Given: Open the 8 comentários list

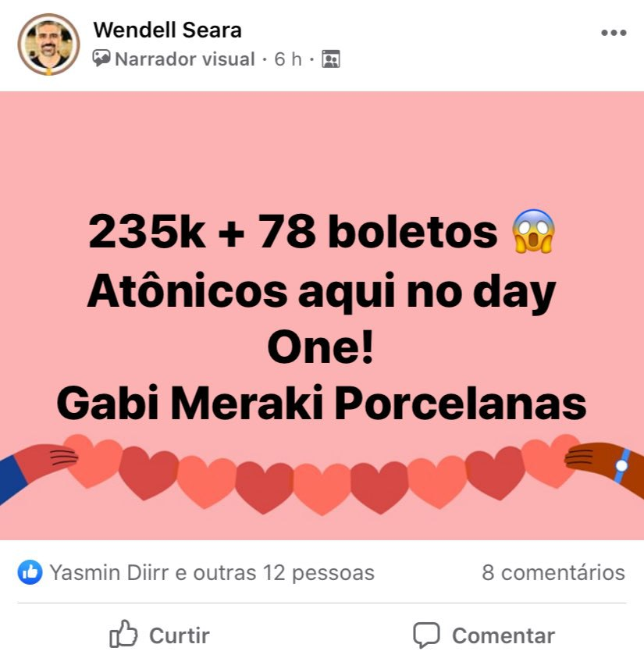Looking at the screenshot, I should [553, 573].
